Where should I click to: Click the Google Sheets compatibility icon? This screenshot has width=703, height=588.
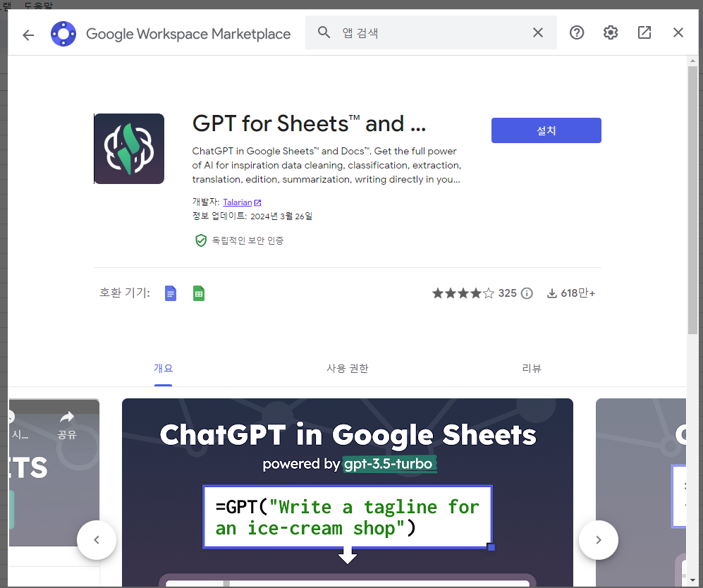coord(199,293)
